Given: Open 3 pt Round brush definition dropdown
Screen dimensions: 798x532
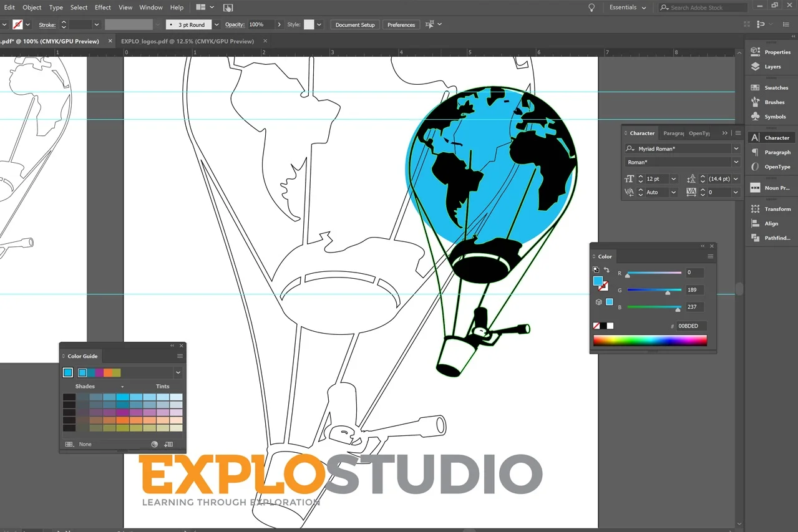Looking at the screenshot, I should (217, 24).
